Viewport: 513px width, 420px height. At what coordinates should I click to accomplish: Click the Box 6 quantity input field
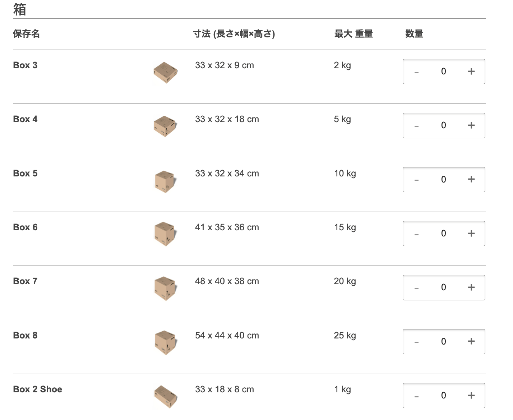click(x=444, y=234)
